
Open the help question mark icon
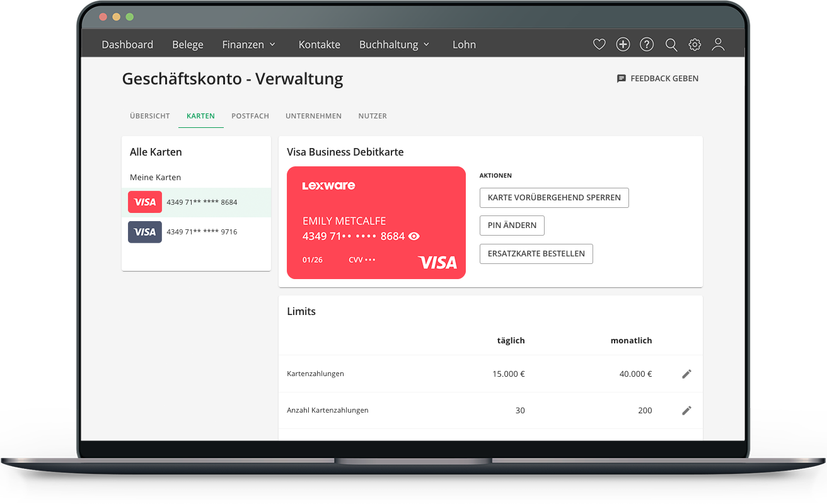[647, 44]
